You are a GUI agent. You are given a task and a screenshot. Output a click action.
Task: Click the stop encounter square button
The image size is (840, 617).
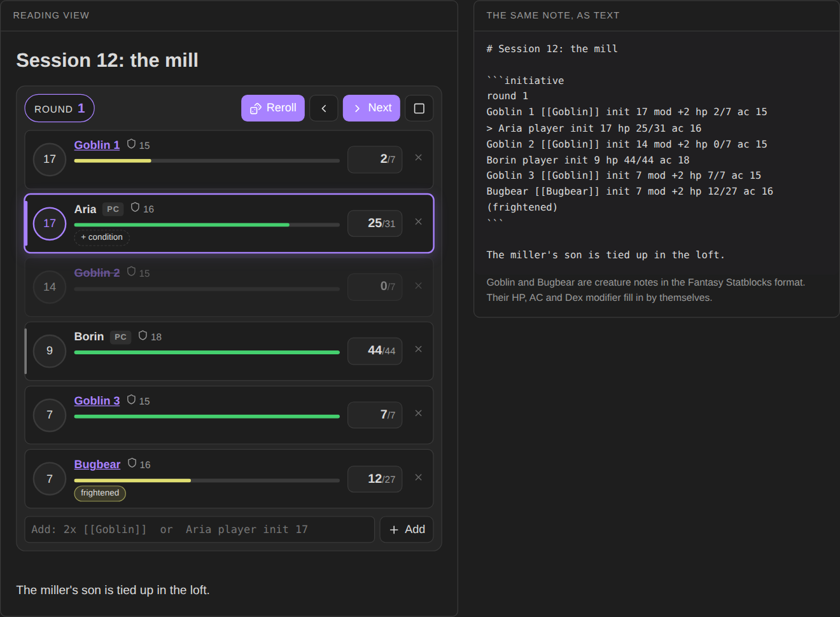pyautogui.click(x=419, y=108)
